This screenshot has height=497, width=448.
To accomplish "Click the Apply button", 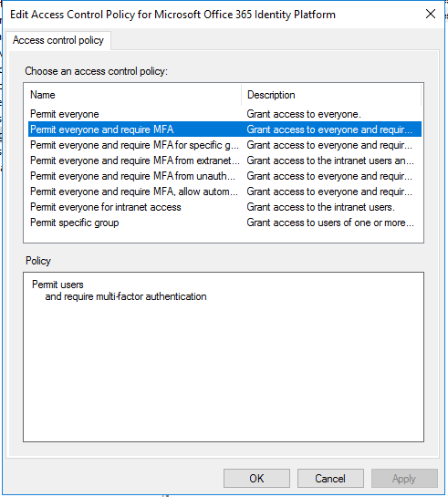I will [x=404, y=478].
